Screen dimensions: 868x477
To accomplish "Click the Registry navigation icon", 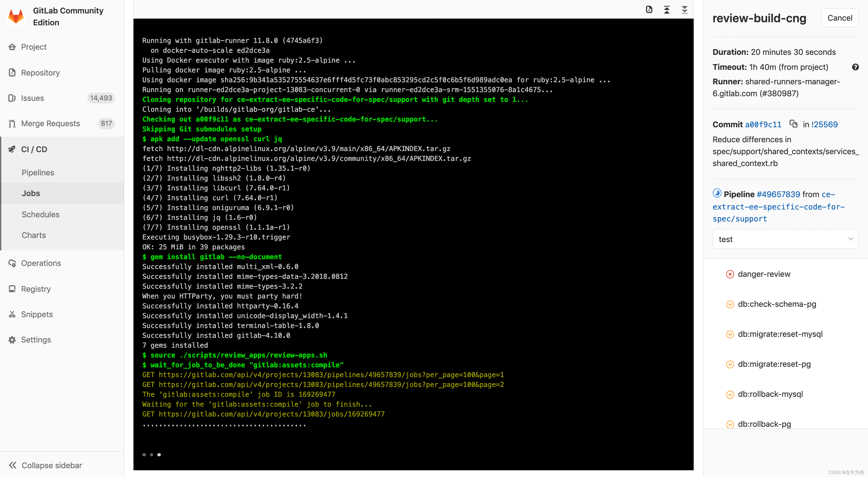I will pos(13,288).
